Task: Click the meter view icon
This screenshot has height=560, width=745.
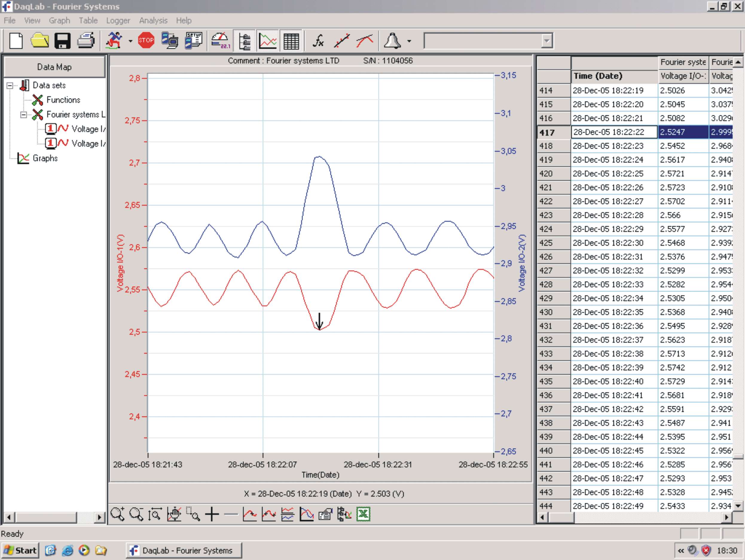Action: pos(221,40)
